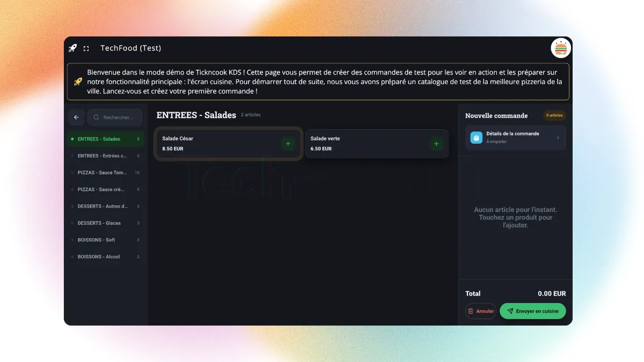Click the 0.00 EUR total value
This screenshot has width=644, height=362.
tap(552, 294)
